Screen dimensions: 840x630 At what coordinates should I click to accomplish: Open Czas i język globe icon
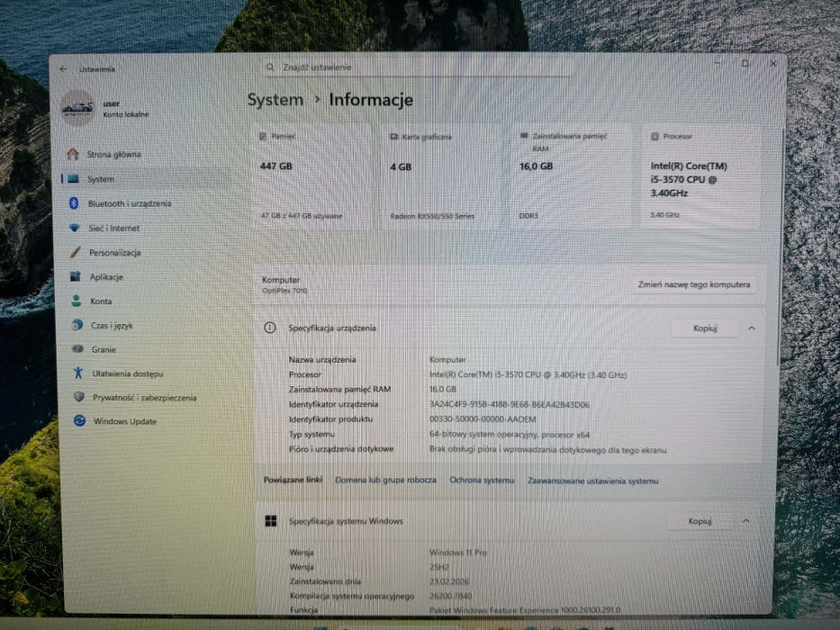[77, 325]
